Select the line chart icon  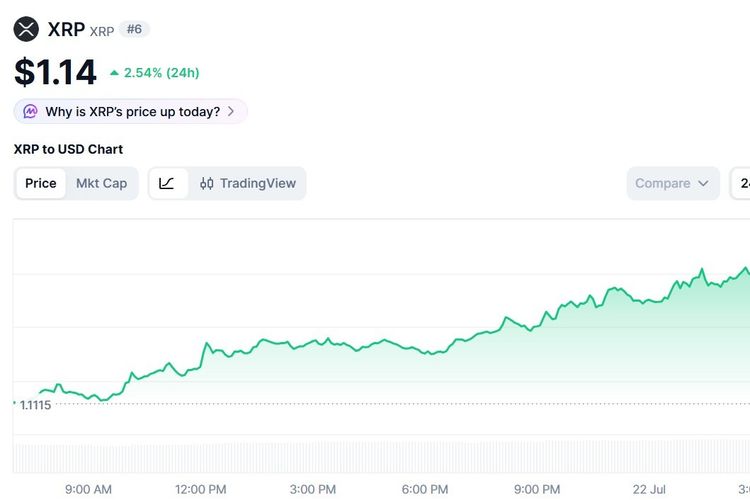coord(166,183)
